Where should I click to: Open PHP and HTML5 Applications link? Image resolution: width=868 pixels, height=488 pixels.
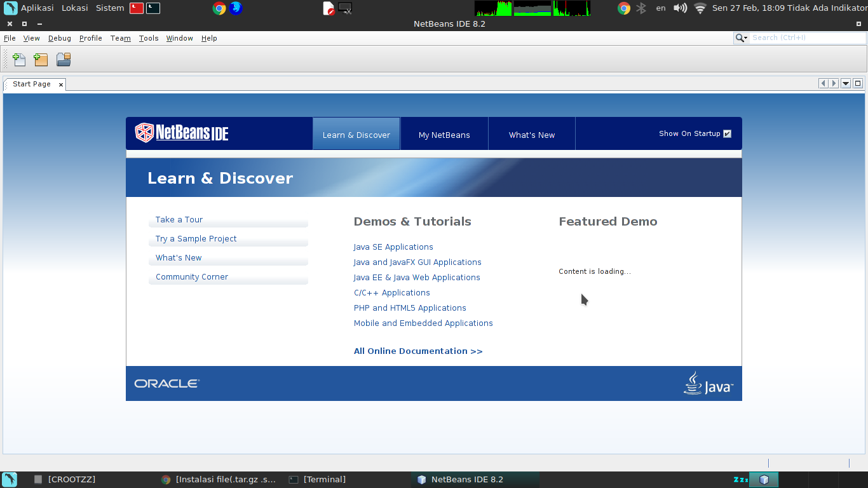click(410, 308)
